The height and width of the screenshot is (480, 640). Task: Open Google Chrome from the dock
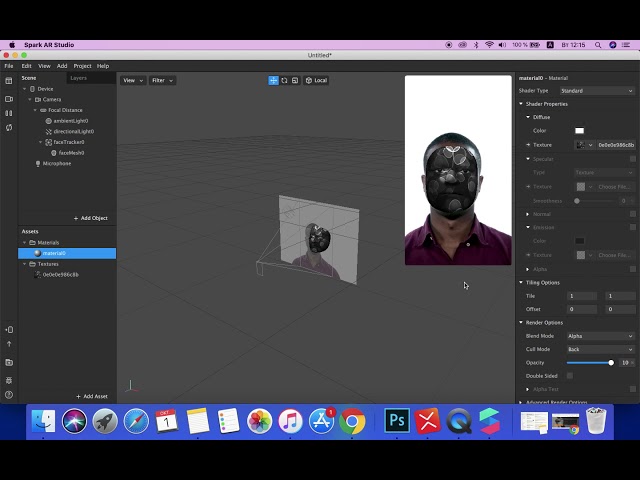pos(351,421)
